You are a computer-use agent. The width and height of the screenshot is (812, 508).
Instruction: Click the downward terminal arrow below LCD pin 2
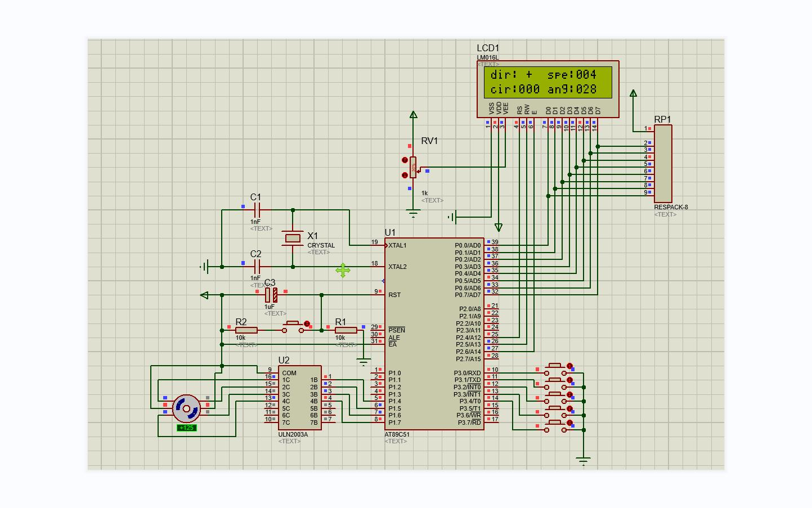(x=498, y=227)
